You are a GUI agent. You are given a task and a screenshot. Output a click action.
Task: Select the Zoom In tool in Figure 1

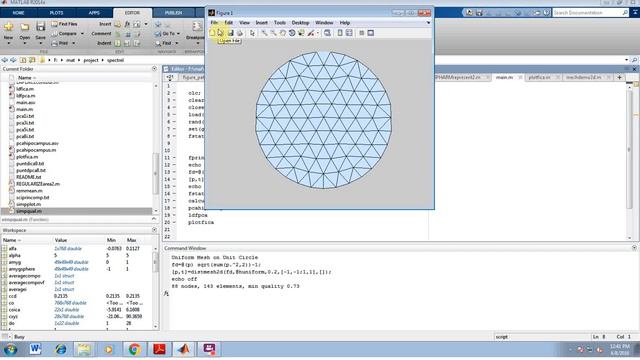click(264, 33)
